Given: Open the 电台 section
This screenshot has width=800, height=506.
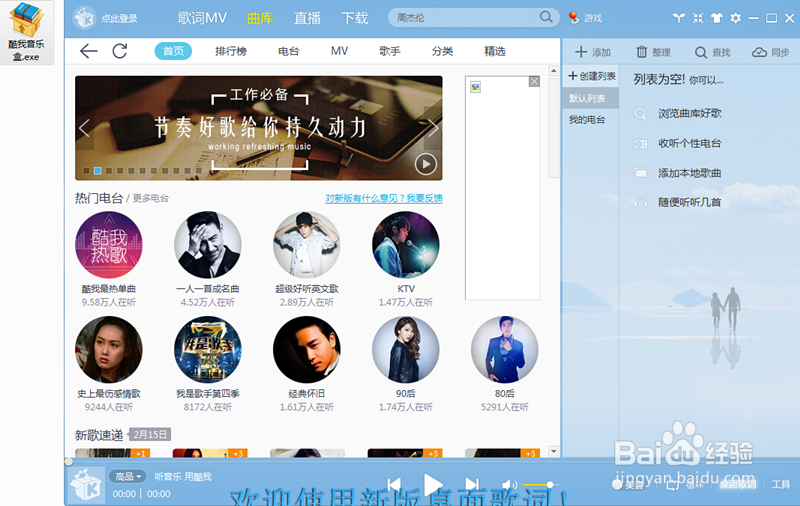Looking at the screenshot, I should coord(289,51).
